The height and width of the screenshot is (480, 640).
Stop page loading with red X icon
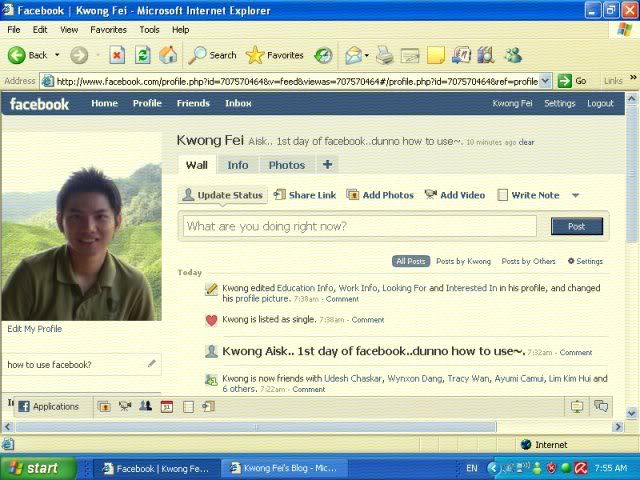117,55
